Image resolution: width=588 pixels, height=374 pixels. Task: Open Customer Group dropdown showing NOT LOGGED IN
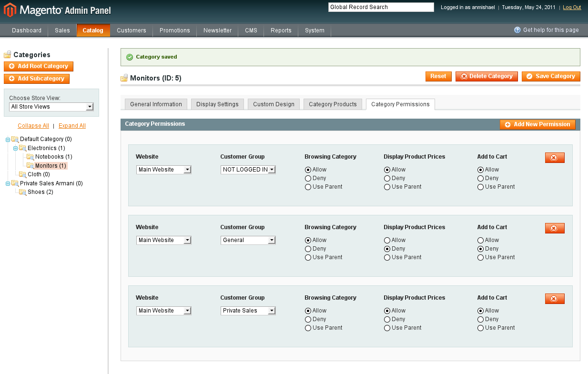[x=248, y=170]
